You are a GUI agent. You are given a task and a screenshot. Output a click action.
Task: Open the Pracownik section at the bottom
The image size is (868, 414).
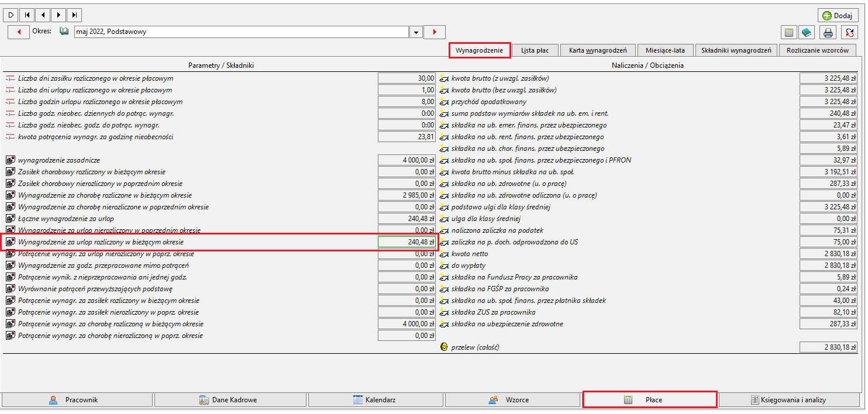[x=77, y=400]
